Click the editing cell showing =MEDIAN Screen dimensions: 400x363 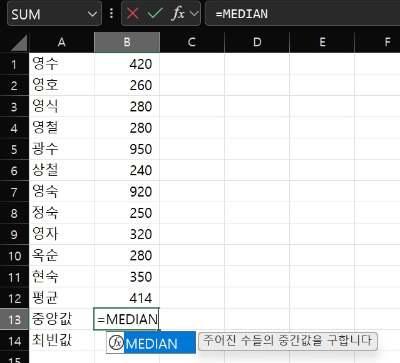(x=127, y=319)
